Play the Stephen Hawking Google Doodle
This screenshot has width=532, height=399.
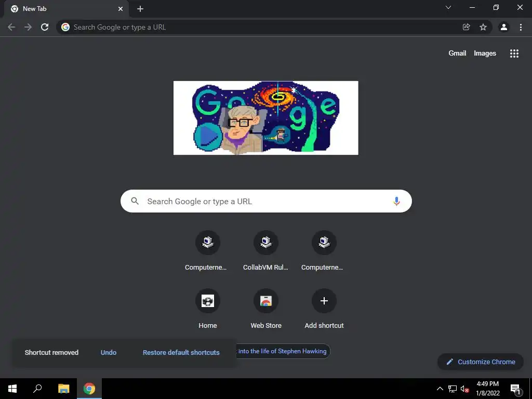207,137
